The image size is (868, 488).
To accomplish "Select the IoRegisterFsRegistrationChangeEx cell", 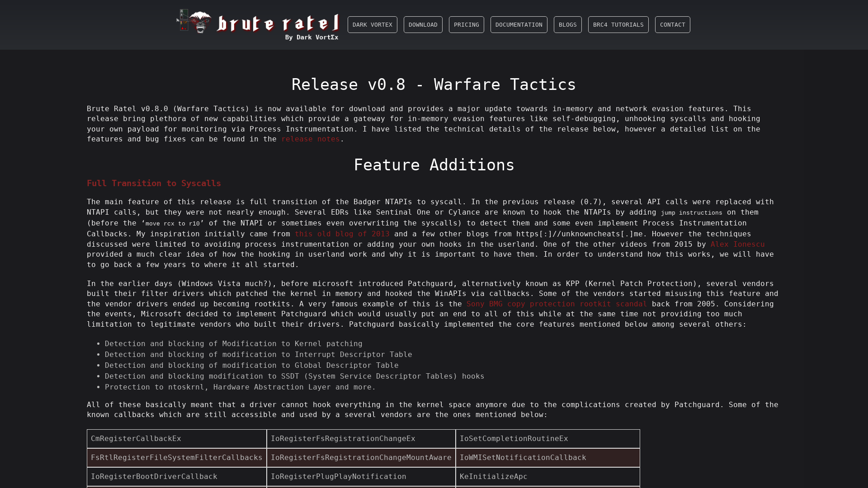I will point(361,439).
